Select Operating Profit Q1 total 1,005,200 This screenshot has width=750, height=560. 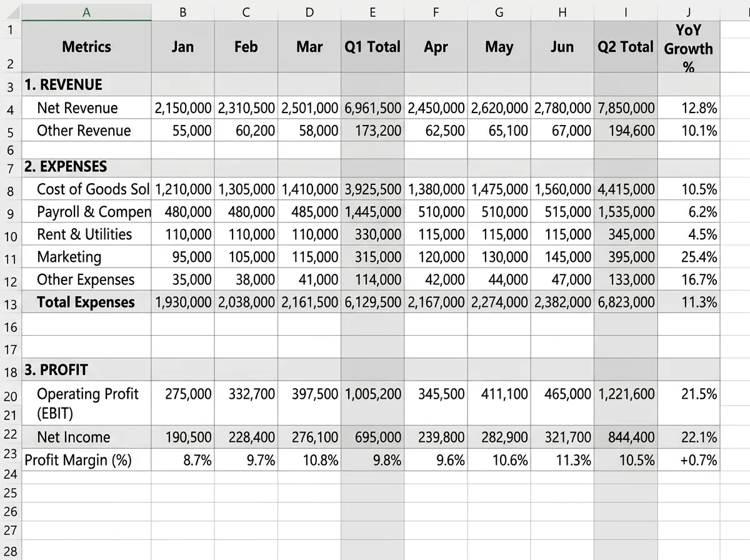coord(372,403)
